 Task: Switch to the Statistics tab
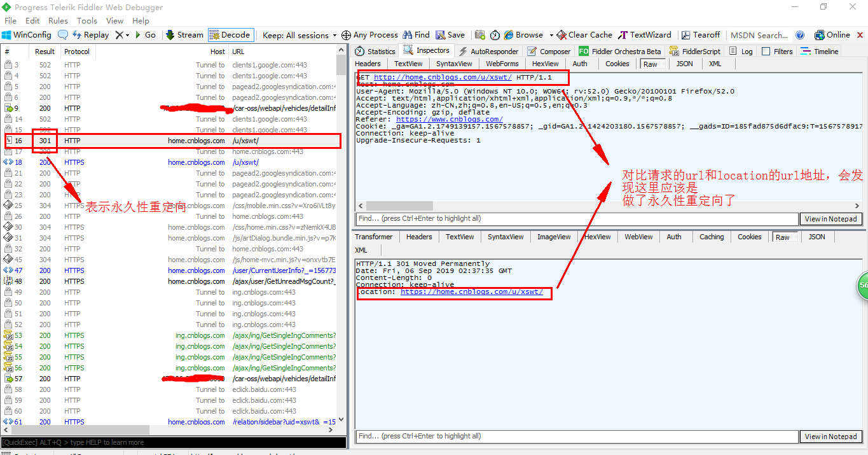[375, 52]
